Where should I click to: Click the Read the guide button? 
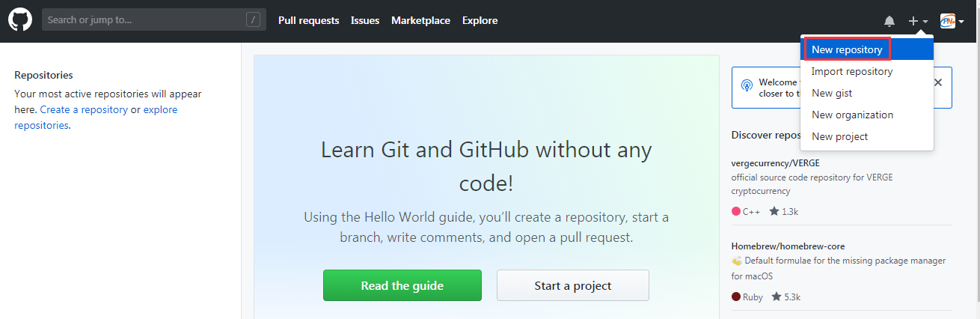pos(402,285)
